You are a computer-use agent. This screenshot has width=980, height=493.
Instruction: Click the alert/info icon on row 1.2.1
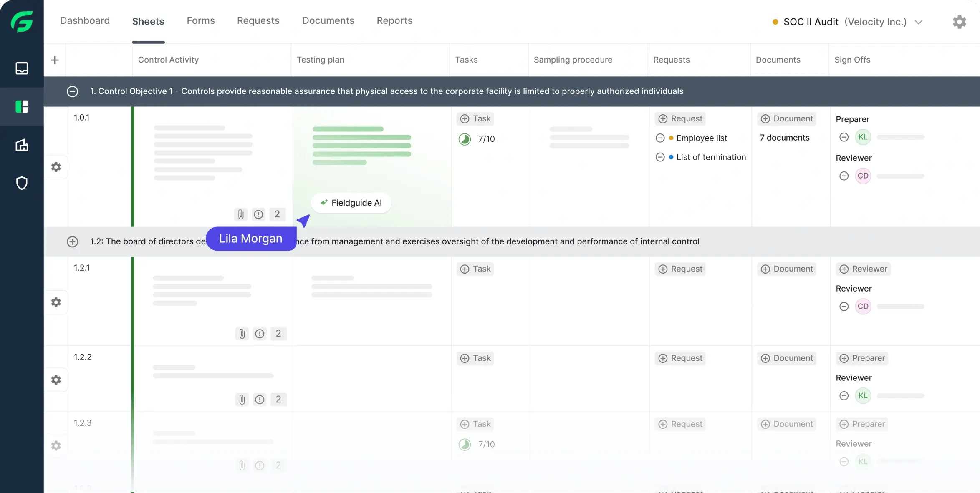(x=259, y=333)
